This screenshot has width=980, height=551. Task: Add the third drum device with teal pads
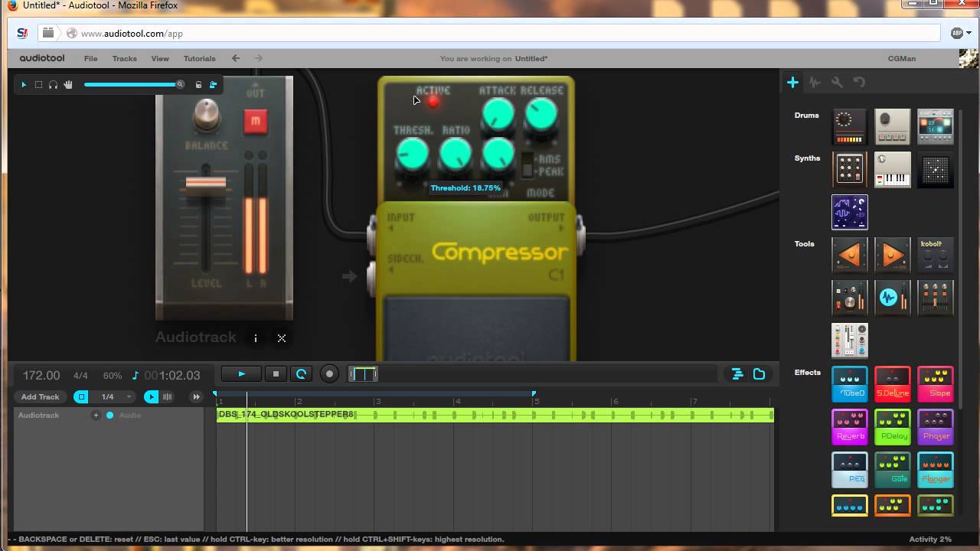click(936, 127)
